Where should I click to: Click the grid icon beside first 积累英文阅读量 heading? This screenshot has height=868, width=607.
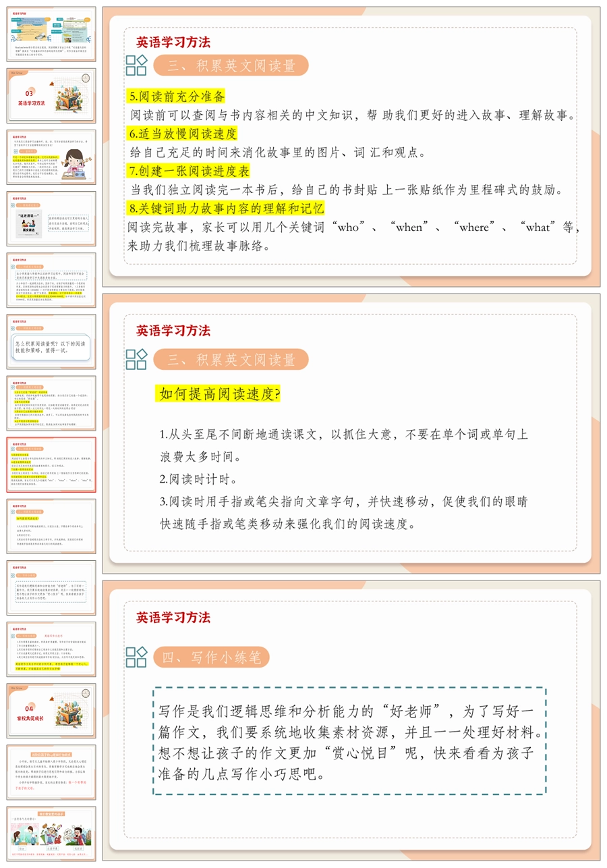(x=136, y=65)
